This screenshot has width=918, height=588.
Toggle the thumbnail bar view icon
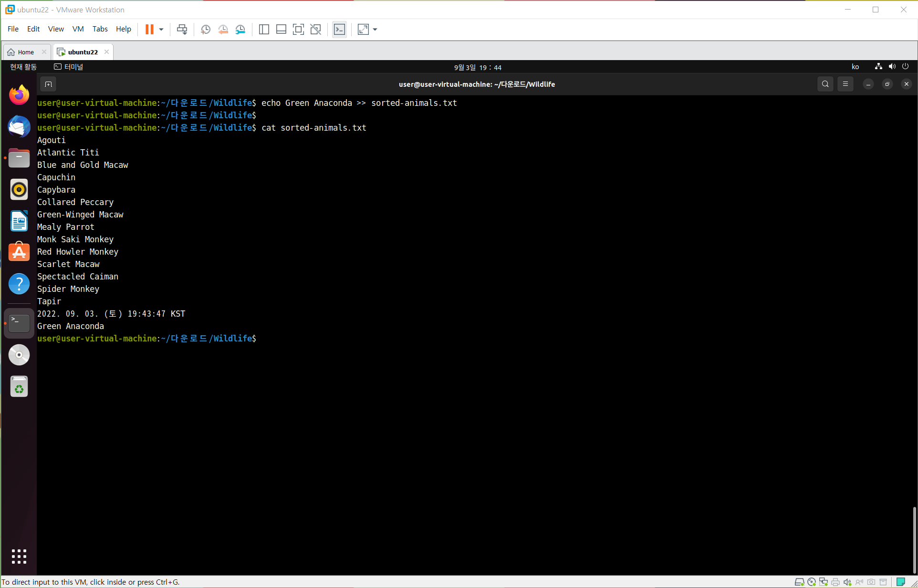click(x=281, y=30)
